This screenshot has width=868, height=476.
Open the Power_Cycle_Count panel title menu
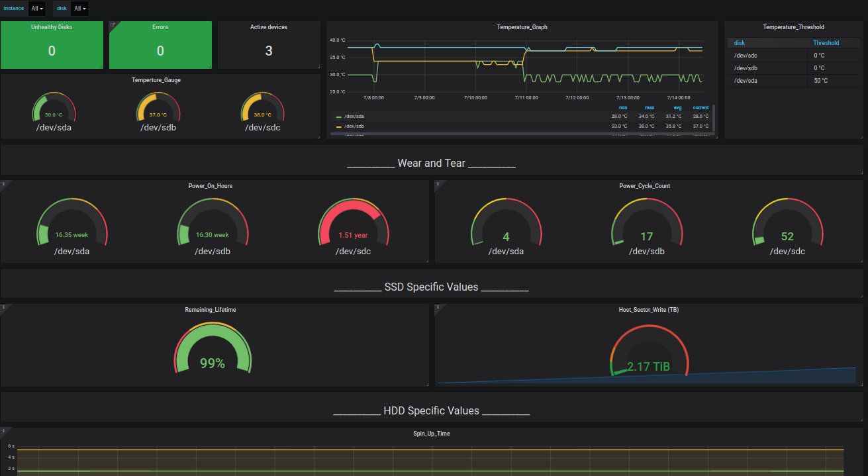click(x=645, y=186)
